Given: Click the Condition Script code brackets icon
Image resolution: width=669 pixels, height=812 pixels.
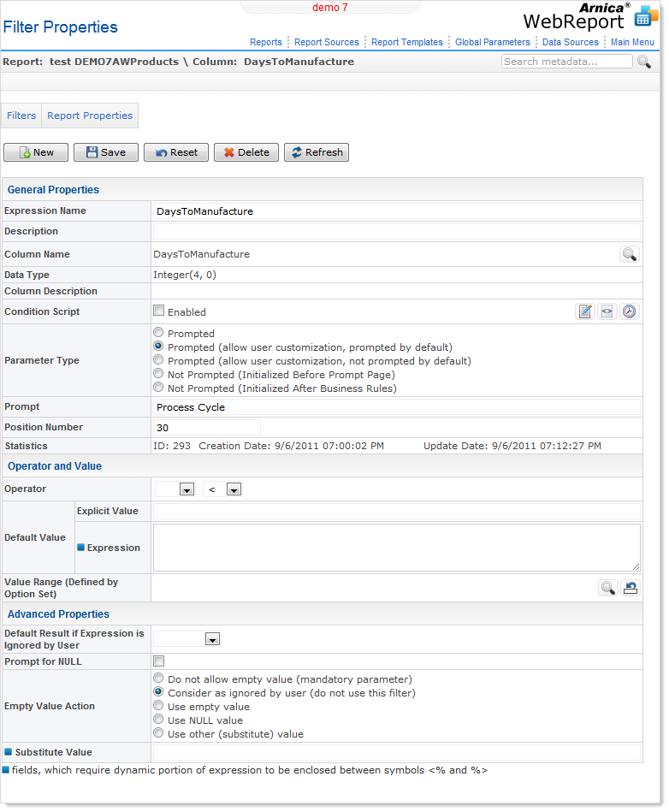Looking at the screenshot, I should coord(607,311).
